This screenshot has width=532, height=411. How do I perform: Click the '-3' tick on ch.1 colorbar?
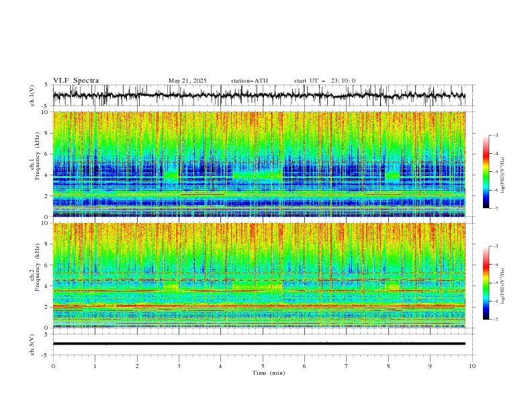[x=496, y=135]
